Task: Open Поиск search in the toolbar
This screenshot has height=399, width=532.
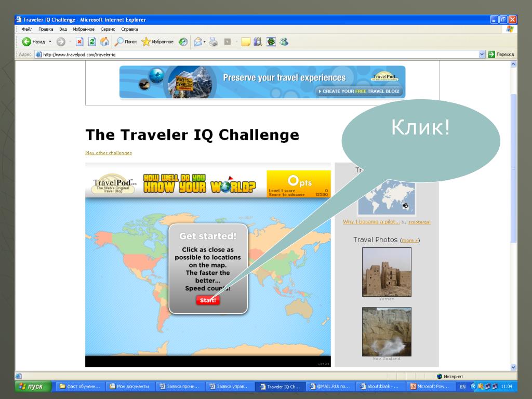Action: point(126,42)
